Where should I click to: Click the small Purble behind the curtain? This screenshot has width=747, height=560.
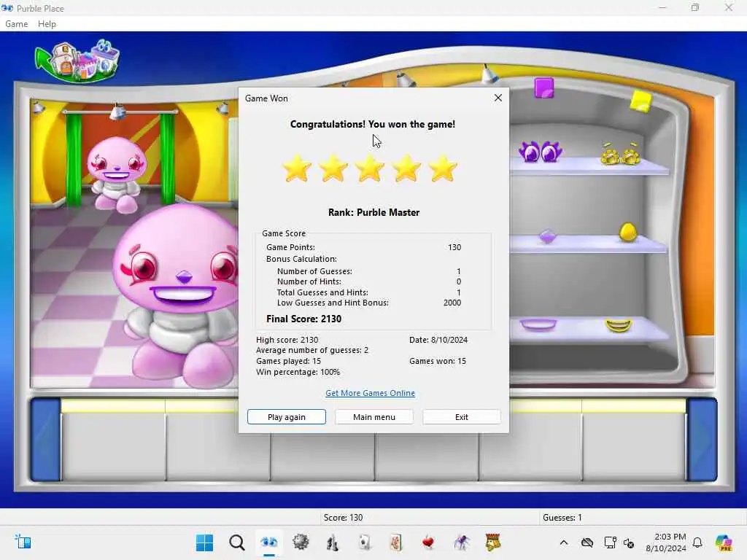pos(117,174)
